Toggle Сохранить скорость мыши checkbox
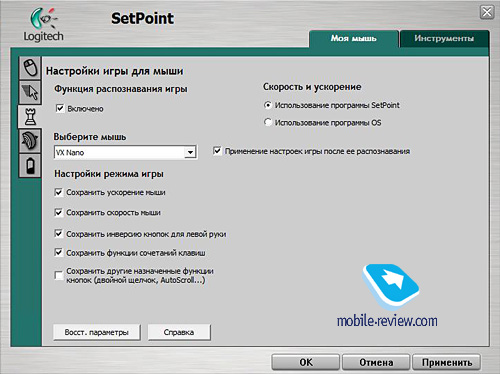500x374 pixels. (59, 212)
